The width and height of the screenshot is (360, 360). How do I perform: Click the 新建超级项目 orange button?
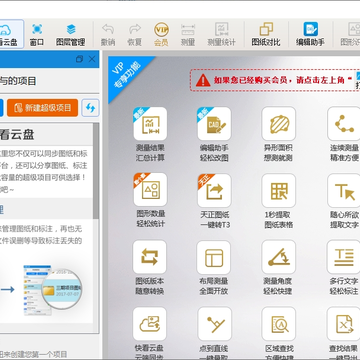(43, 108)
